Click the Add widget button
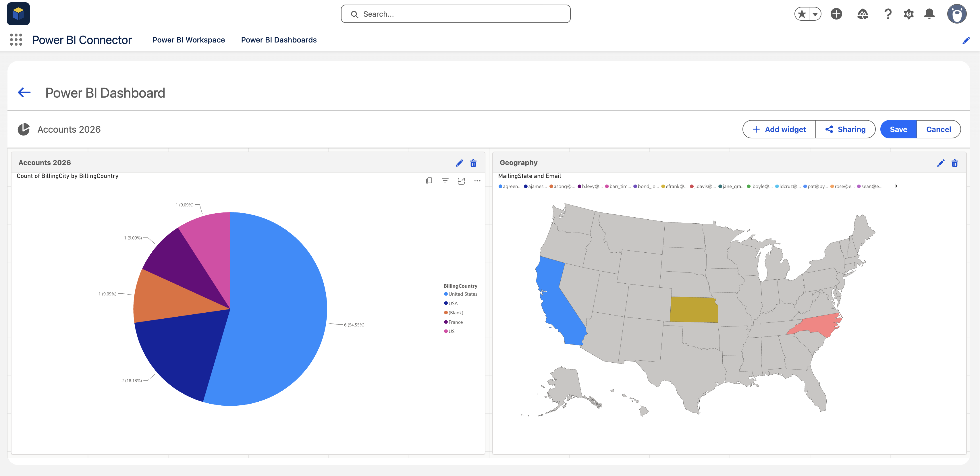The width and height of the screenshot is (980, 476). point(779,129)
